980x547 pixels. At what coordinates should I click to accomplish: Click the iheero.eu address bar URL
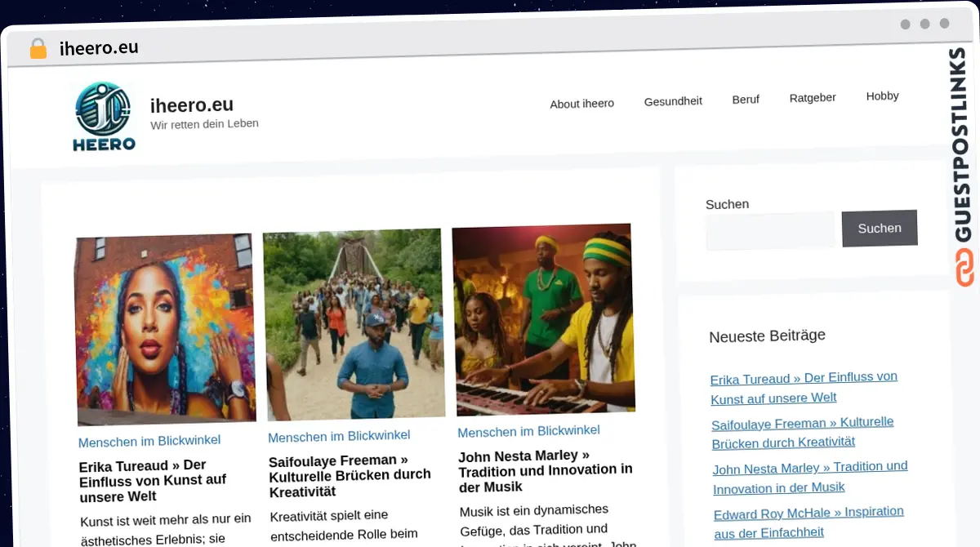tap(99, 48)
